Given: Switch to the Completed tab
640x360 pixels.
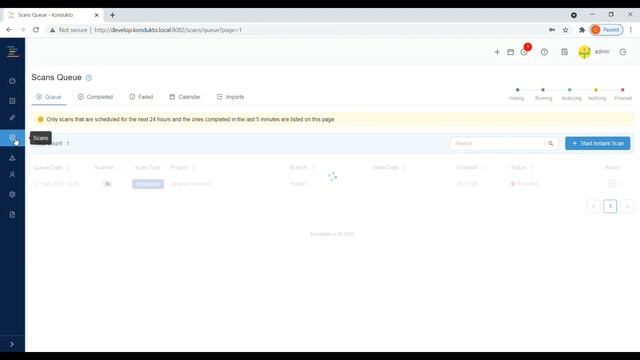Looking at the screenshot, I should pos(95,97).
